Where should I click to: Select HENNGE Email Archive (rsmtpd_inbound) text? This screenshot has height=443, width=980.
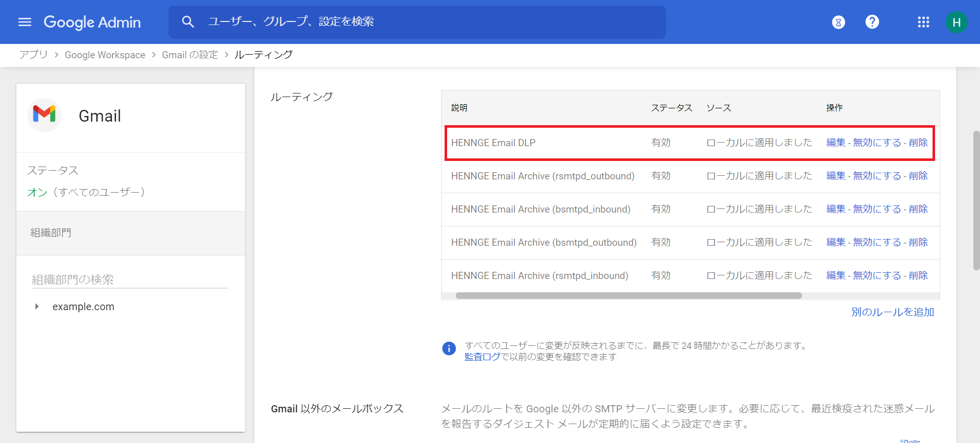coord(540,275)
